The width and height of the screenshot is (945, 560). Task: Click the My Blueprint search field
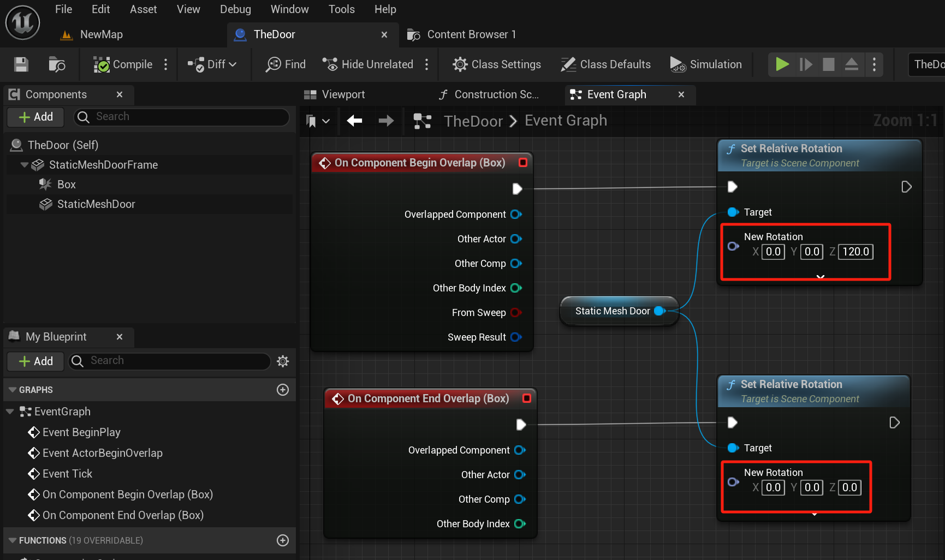pos(169,361)
